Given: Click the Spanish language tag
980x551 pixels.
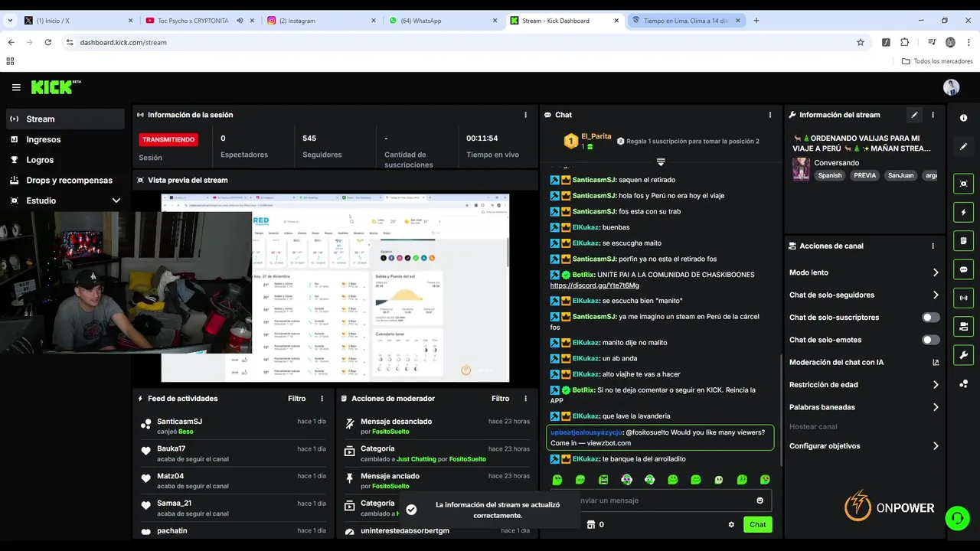Looking at the screenshot, I should click(829, 175).
